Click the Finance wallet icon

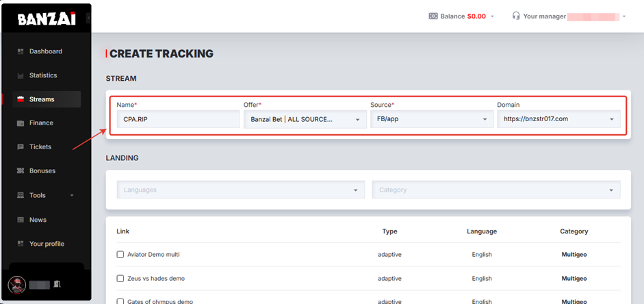(x=21, y=123)
